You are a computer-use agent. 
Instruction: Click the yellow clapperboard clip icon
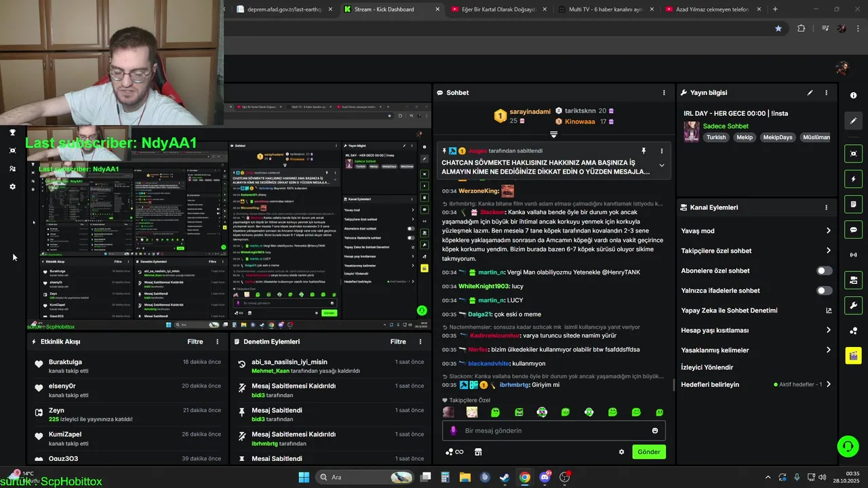854,355
